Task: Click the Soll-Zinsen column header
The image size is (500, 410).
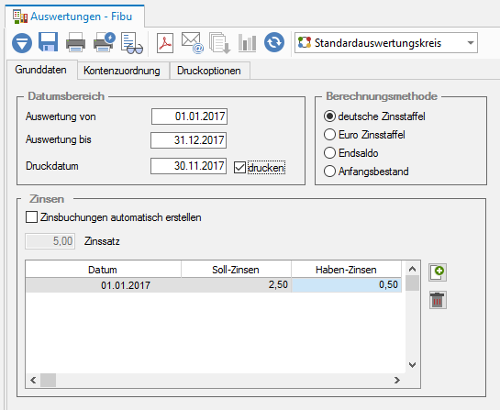Action: point(236,269)
